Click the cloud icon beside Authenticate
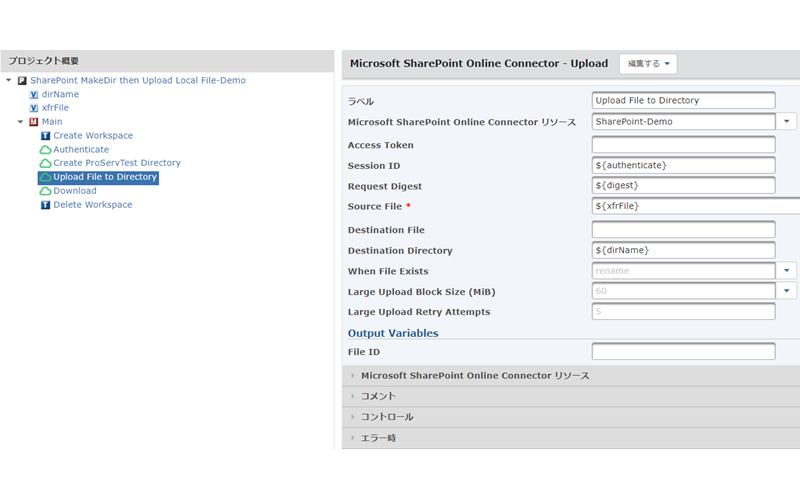800x500 pixels. click(45, 149)
